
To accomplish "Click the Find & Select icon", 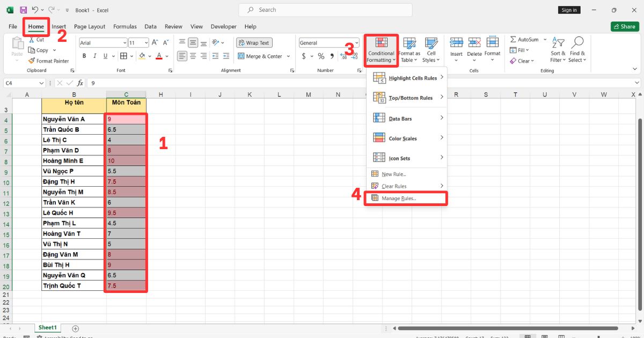I will (577, 50).
